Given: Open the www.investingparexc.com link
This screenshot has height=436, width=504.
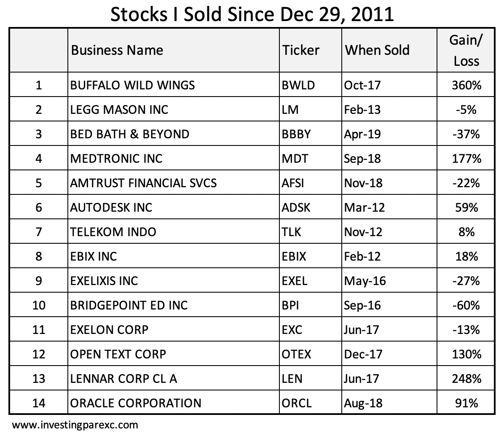Looking at the screenshot, I should 75,425.
